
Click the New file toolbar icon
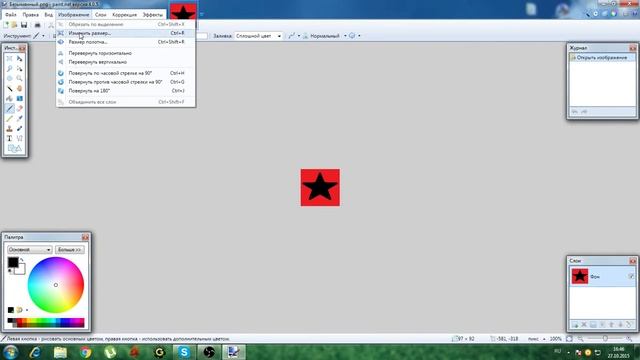[6, 25]
